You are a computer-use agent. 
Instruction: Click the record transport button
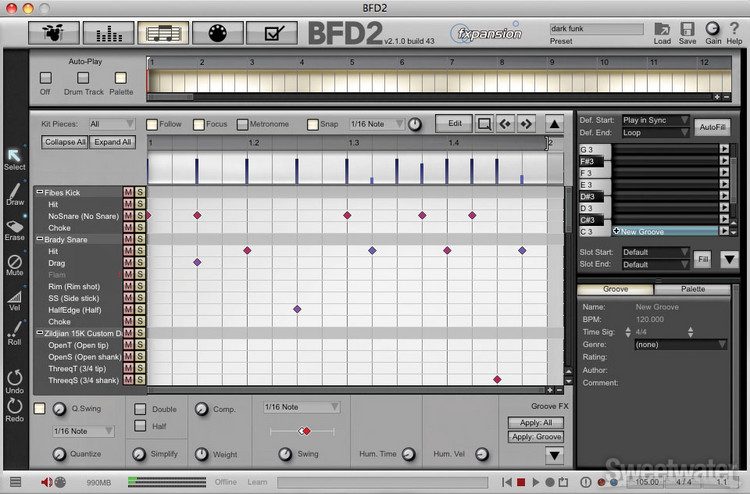tap(550, 482)
